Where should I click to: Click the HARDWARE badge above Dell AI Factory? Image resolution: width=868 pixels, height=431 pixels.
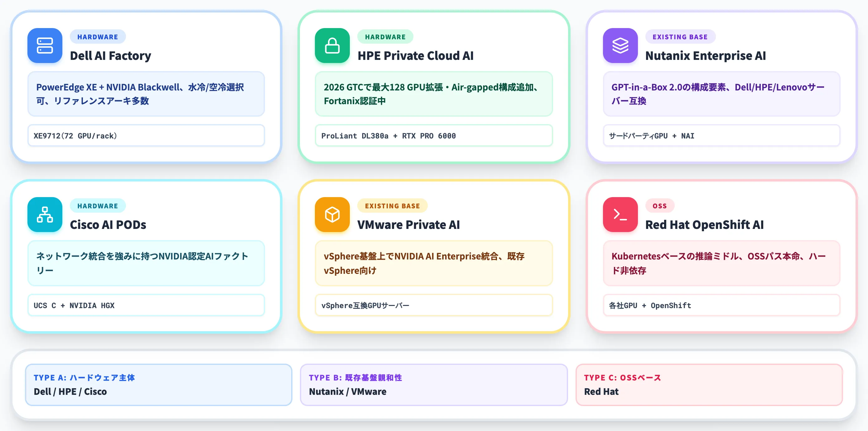click(x=98, y=37)
